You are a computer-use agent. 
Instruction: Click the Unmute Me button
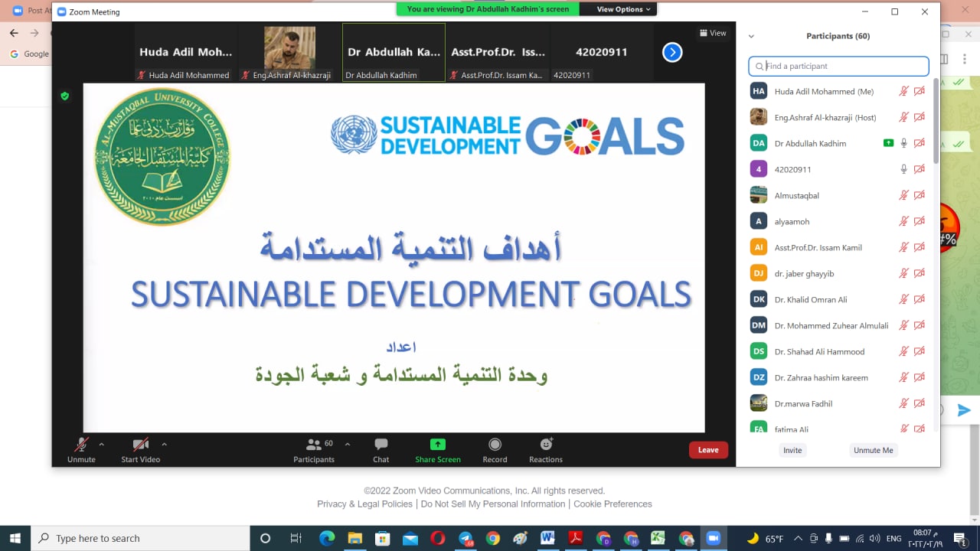(x=873, y=450)
